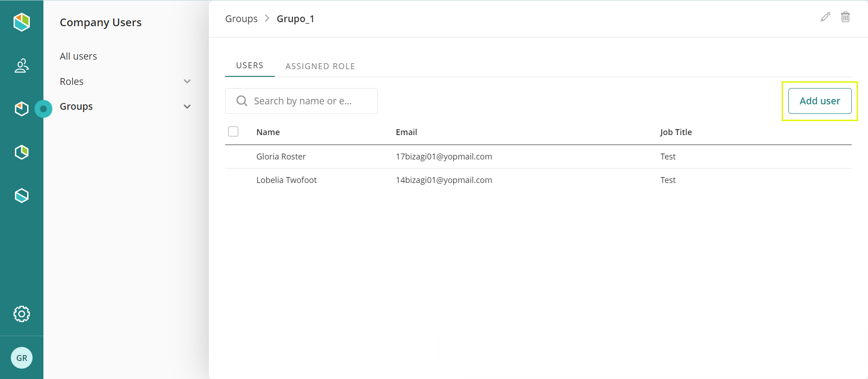Click the Company Users heading
868x379 pixels.
[x=100, y=22]
